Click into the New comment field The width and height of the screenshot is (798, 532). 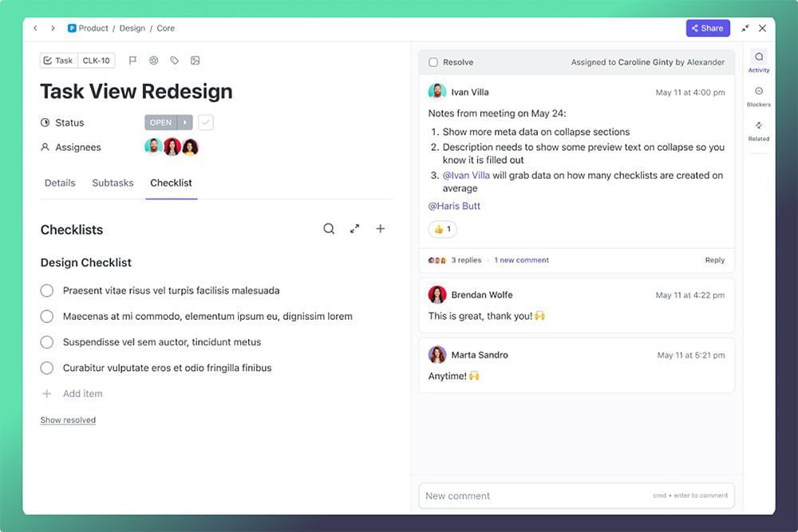535,495
